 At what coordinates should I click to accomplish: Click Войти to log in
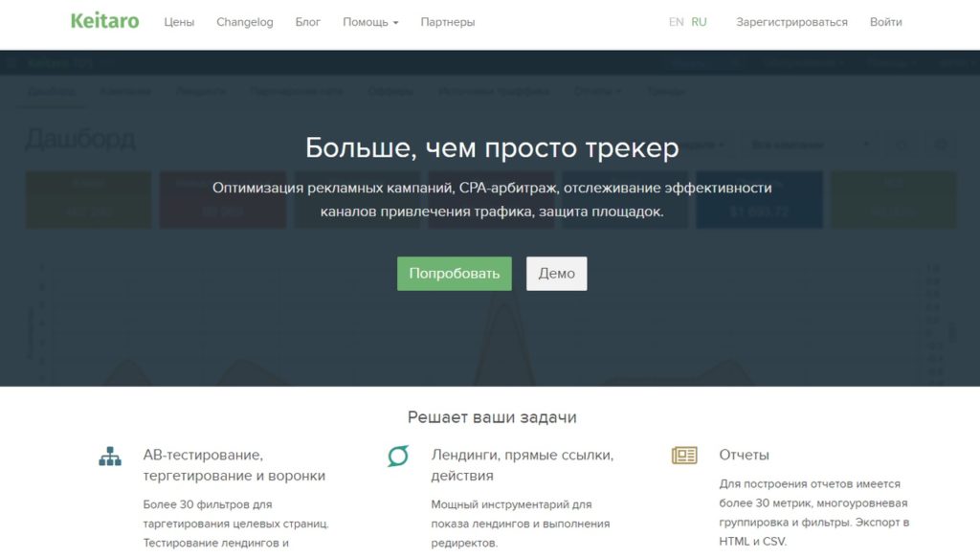coord(885,22)
